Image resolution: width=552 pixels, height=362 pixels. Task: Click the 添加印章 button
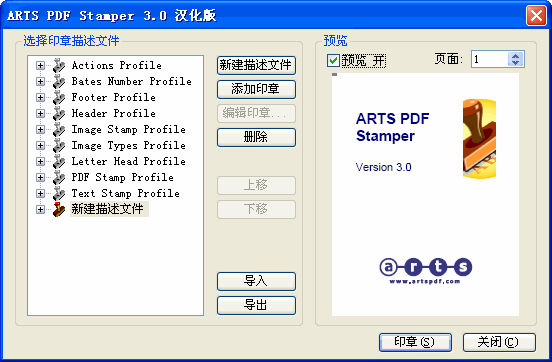256,89
